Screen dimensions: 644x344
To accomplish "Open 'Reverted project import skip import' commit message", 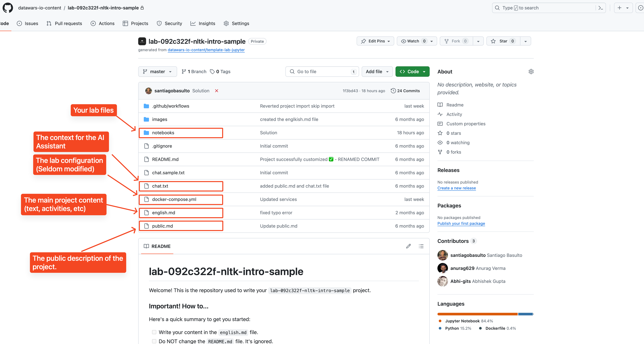I will pos(297,106).
